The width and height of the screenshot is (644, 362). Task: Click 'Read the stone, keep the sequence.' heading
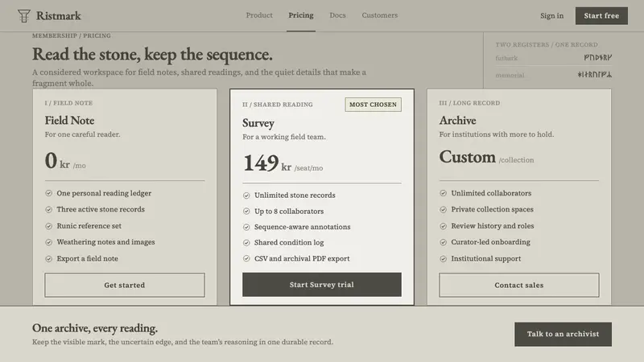(152, 54)
